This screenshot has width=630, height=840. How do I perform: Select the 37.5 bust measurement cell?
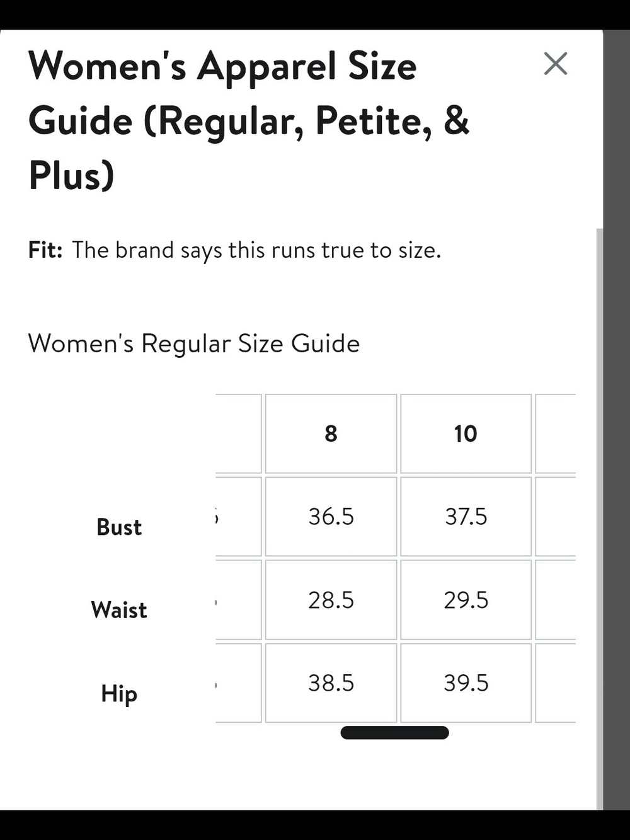click(466, 517)
